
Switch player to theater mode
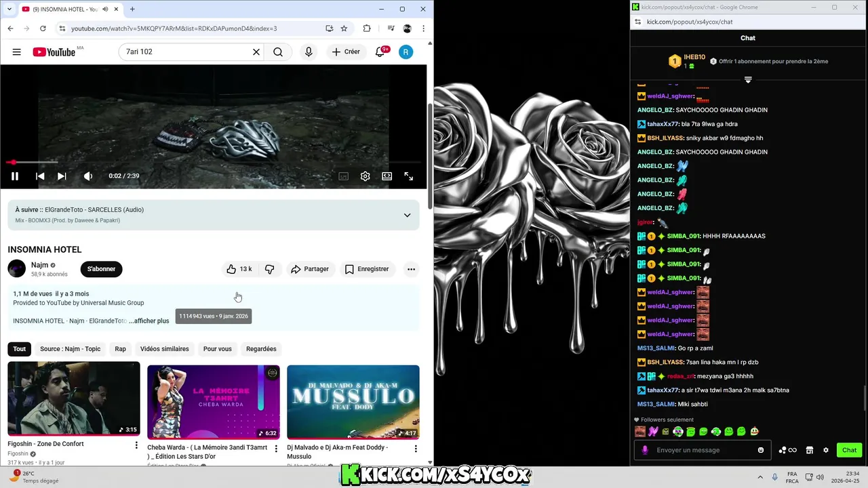pyautogui.click(x=387, y=176)
